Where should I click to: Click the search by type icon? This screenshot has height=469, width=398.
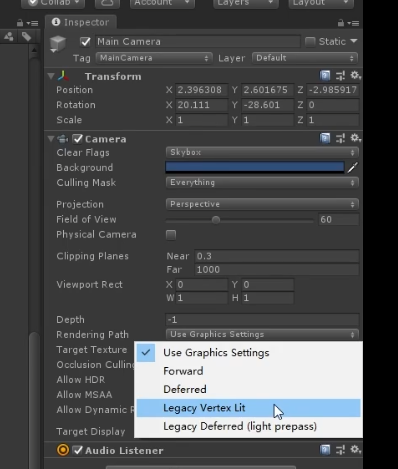pyautogui.click(x=9, y=36)
